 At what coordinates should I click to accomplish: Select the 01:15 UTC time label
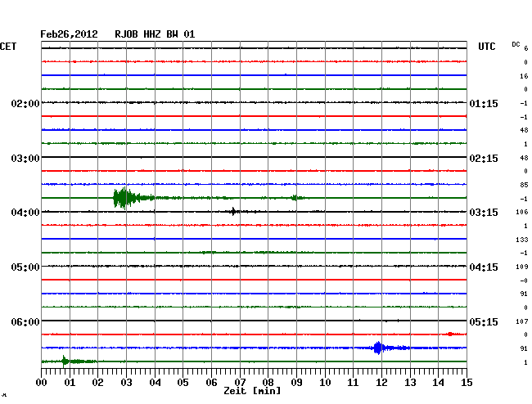[x=484, y=103]
